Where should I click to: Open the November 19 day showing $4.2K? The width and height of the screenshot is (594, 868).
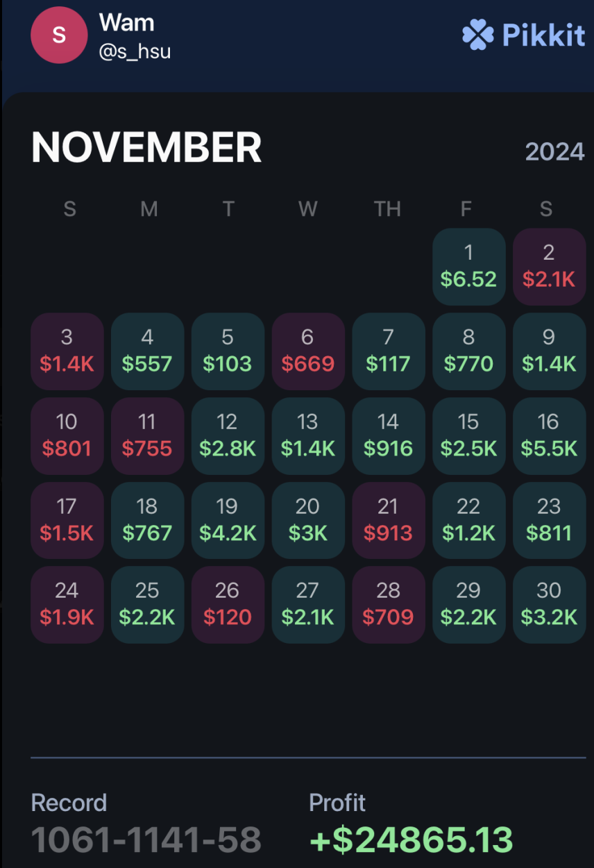click(x=228, y=520)
